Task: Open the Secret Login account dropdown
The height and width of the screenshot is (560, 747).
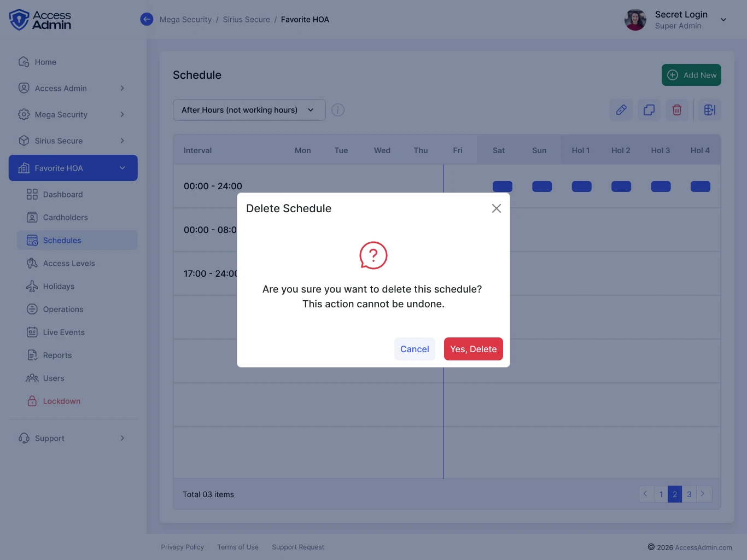Action: point(723,20)
